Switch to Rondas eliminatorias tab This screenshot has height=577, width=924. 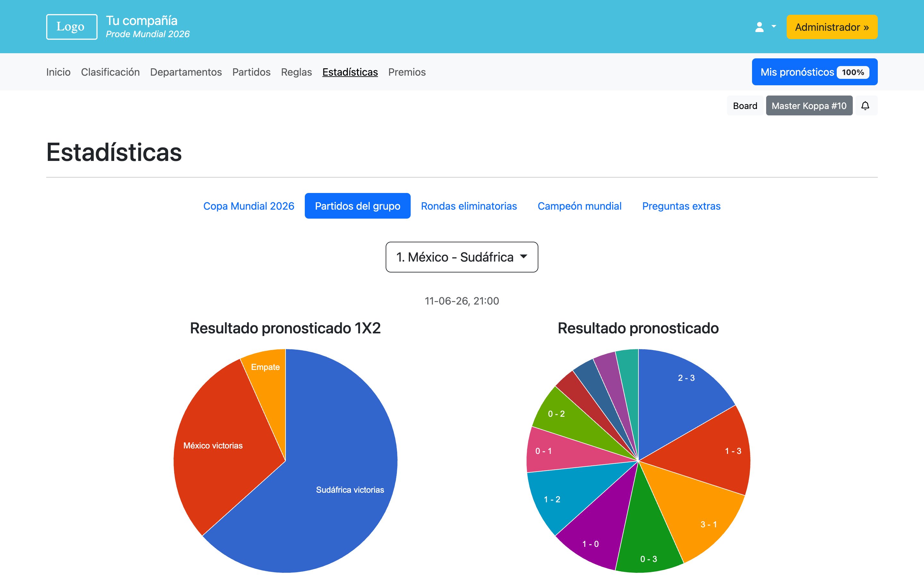(x=468, y=206)
